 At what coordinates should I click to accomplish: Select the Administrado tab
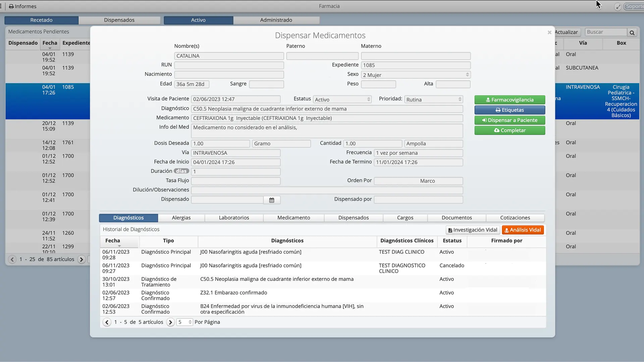(276, 20)
